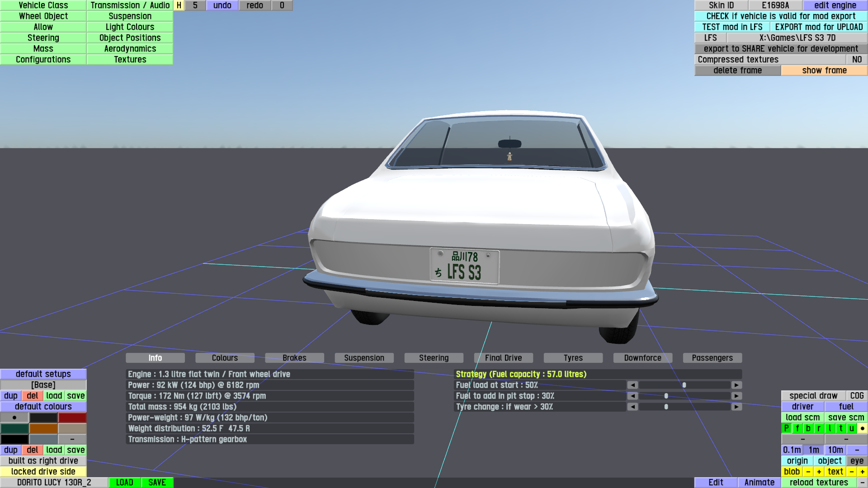Increase text size with plus button
The height and width of the screenshot is (488, 868).
click(x=862, y=472)
